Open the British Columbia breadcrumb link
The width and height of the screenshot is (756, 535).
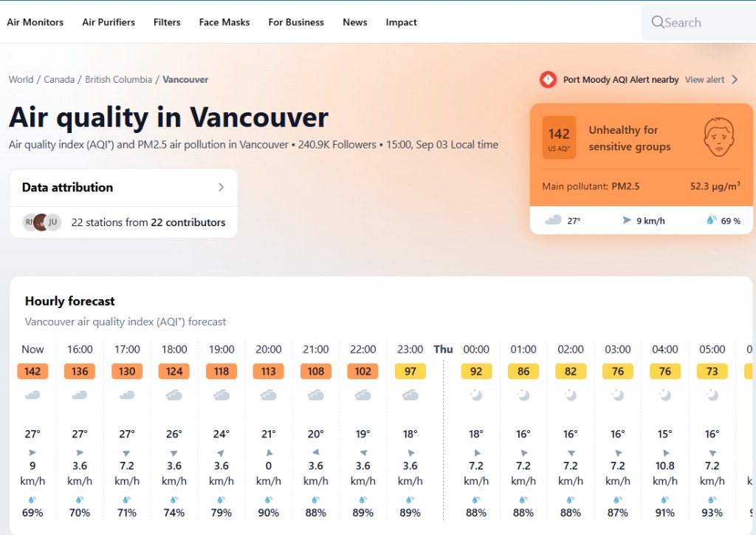pyautogui.click(x=119, y=80)
